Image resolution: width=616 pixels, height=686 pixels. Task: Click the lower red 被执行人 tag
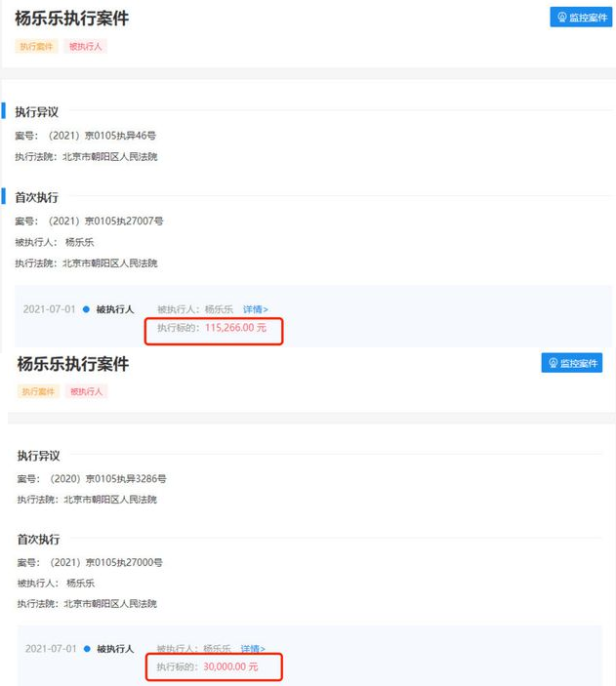pos(86,391)
